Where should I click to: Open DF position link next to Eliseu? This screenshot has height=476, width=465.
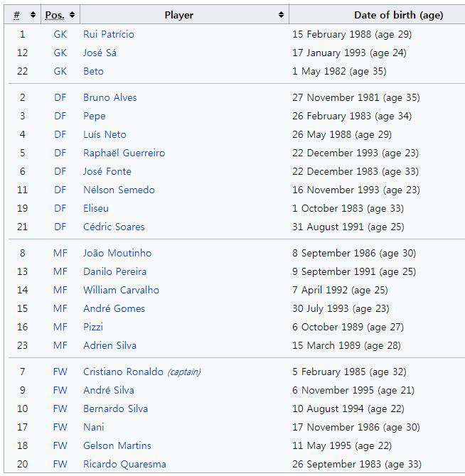(x=60, y=208)
